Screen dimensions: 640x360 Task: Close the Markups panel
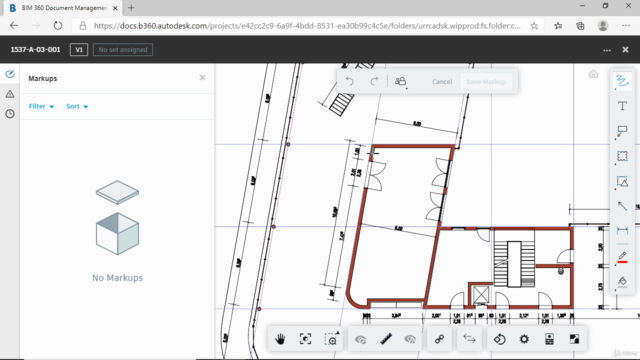(x=202, y=78)
